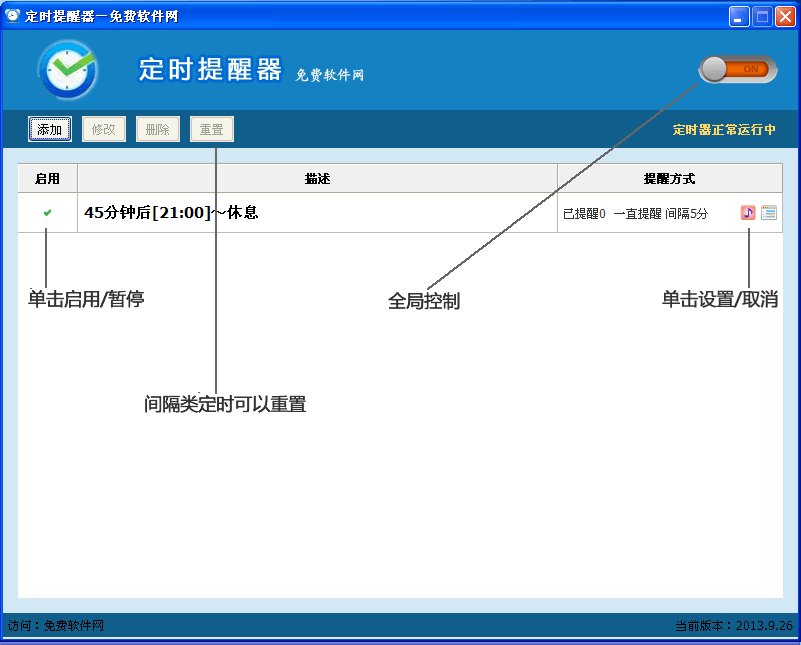Click the 描述 column header

(316, 178)
